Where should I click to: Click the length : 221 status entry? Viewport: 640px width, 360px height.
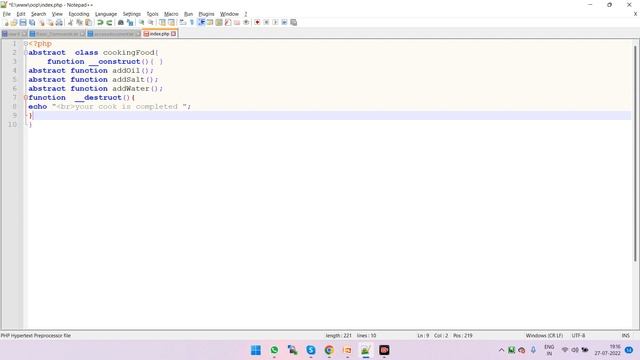(338, 336)
